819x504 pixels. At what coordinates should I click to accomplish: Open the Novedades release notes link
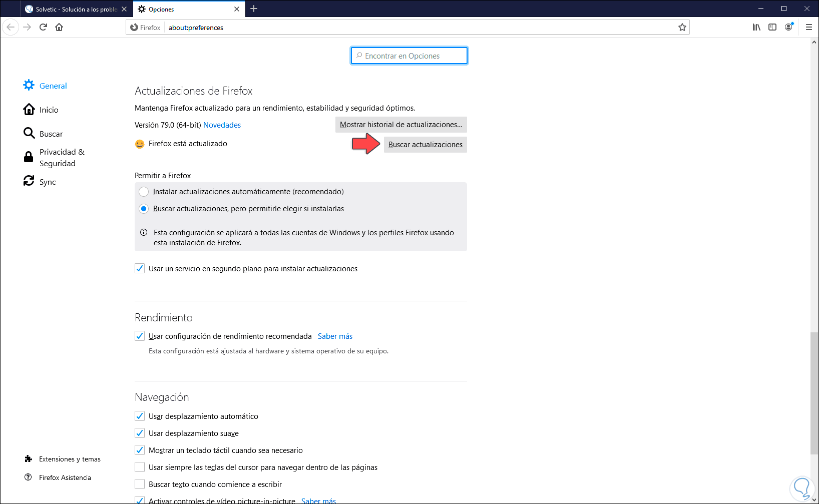tap(222, 125)
